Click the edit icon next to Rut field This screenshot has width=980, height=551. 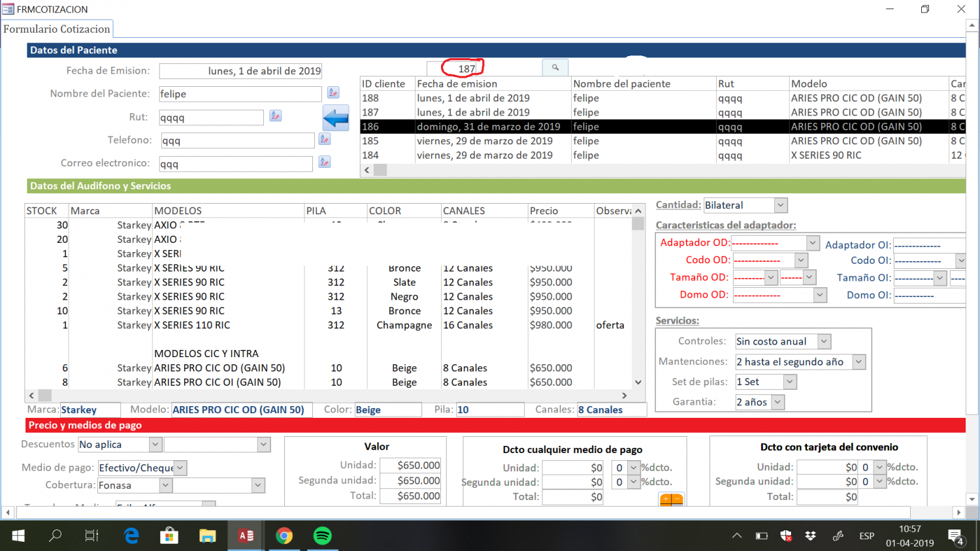pos(276,116)
